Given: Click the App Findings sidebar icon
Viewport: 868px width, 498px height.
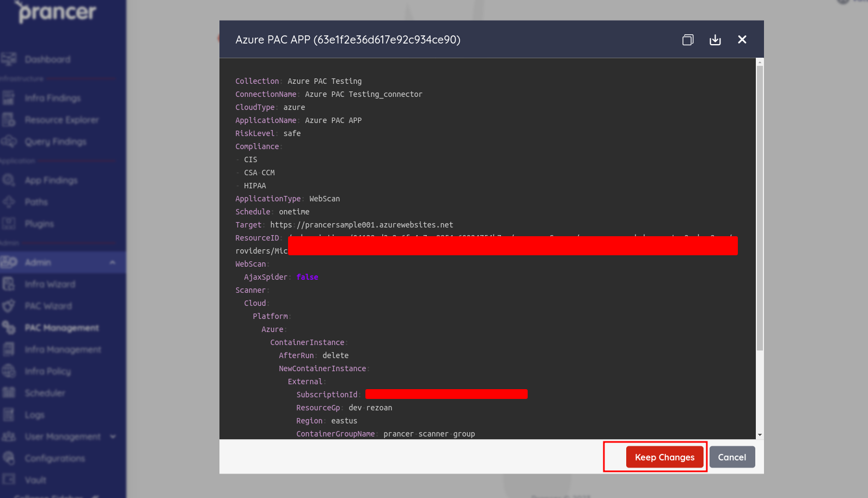Looking at the screenshot, I should (x=9, y=180).
